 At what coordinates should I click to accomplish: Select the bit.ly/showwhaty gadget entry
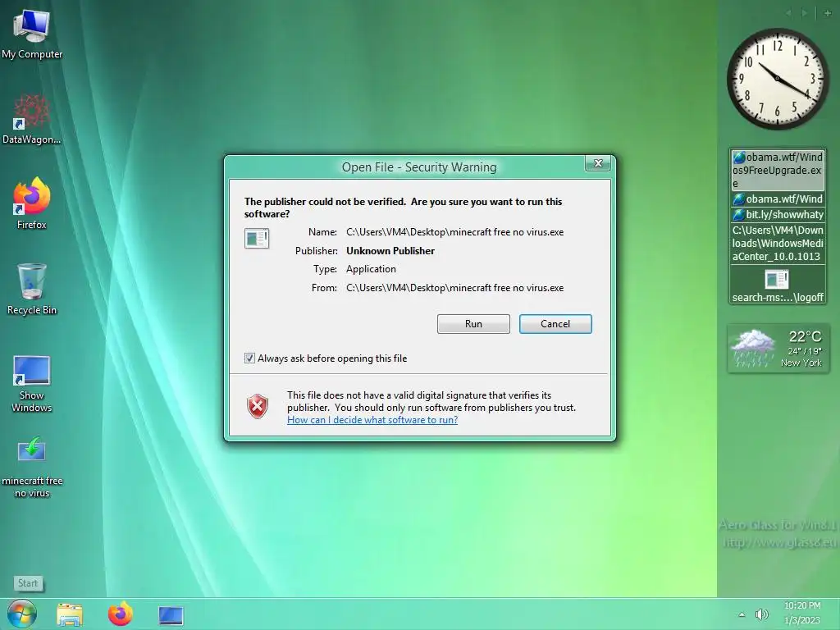tap(778, 215)
